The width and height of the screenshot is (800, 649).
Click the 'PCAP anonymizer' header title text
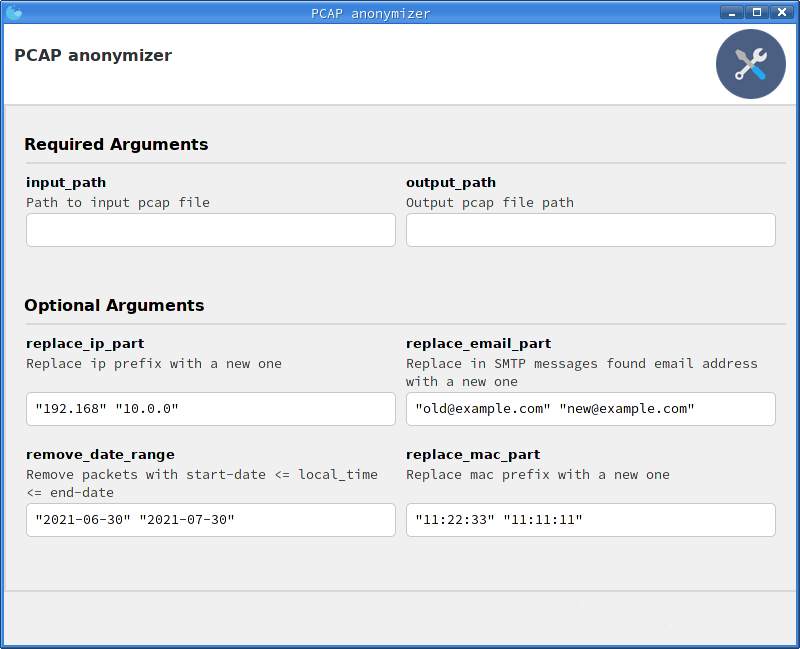[x=93, y=55]
